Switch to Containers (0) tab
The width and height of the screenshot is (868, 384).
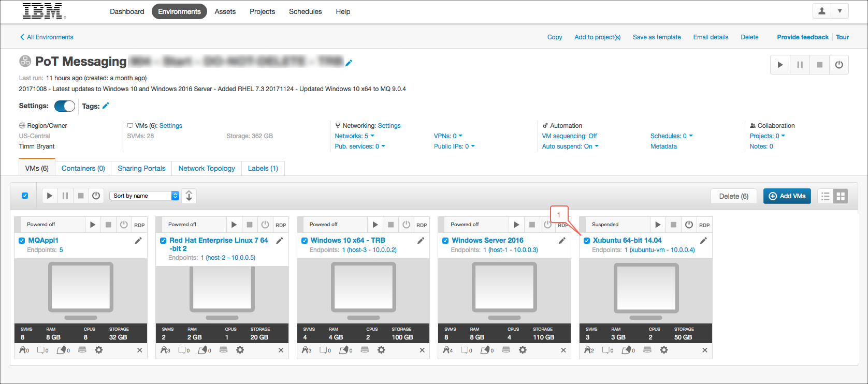83,168
